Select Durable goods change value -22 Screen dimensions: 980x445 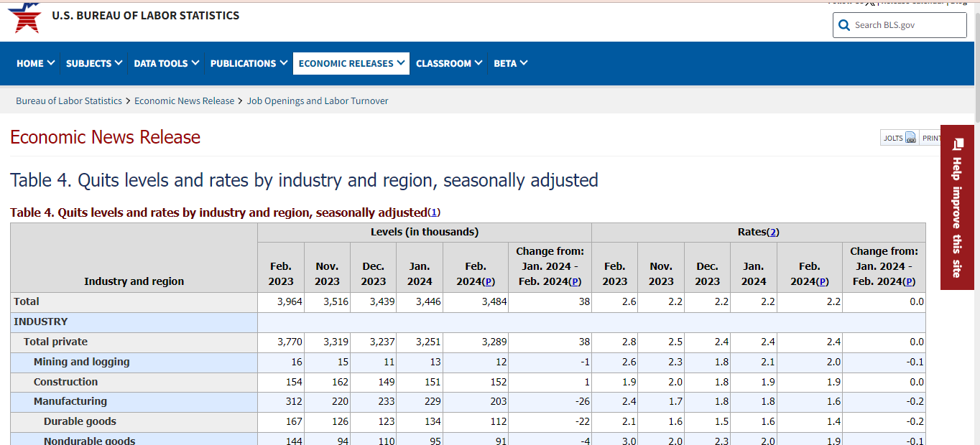coord(550,422)
